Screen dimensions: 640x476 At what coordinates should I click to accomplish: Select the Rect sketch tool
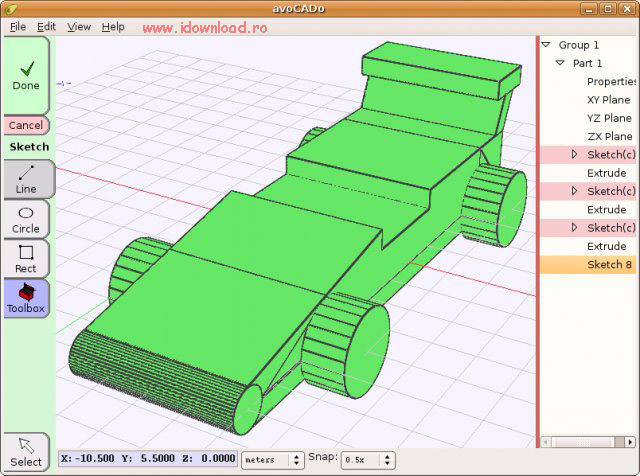[26, 259]
